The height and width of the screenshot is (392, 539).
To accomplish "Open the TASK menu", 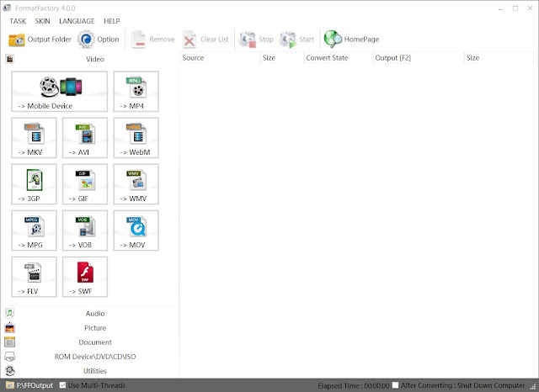I will [18, 21].
